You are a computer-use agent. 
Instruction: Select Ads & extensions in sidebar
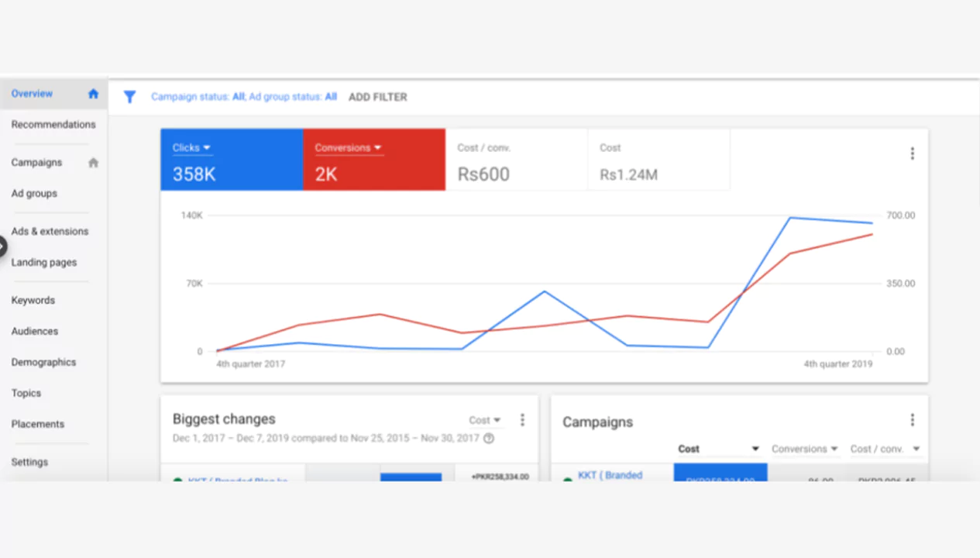coord(50,232)
